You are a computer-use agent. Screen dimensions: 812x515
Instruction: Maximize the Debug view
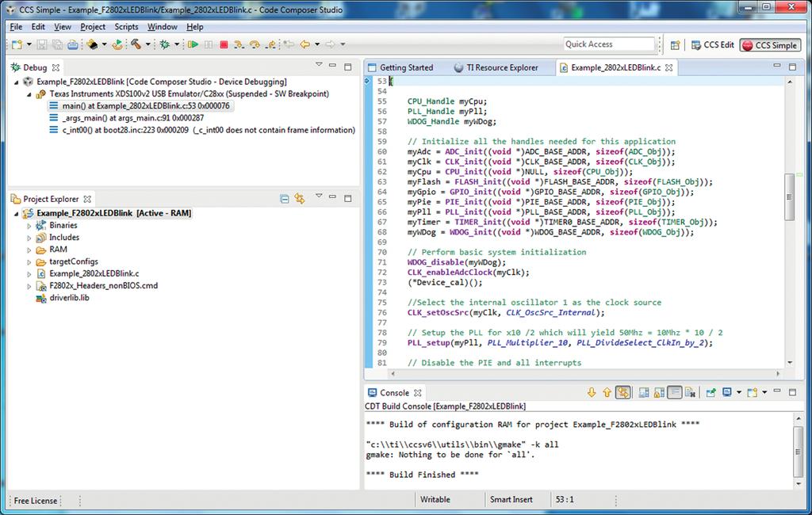pos(348,67)
